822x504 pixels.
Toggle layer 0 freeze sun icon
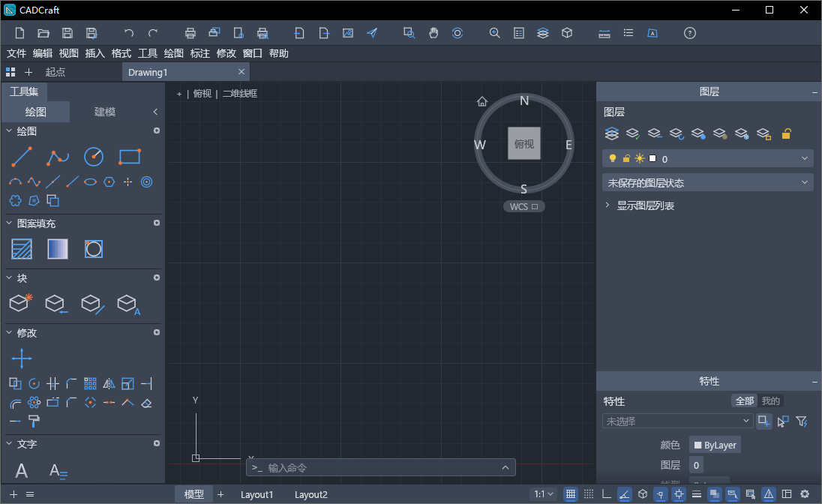[640, 158]
